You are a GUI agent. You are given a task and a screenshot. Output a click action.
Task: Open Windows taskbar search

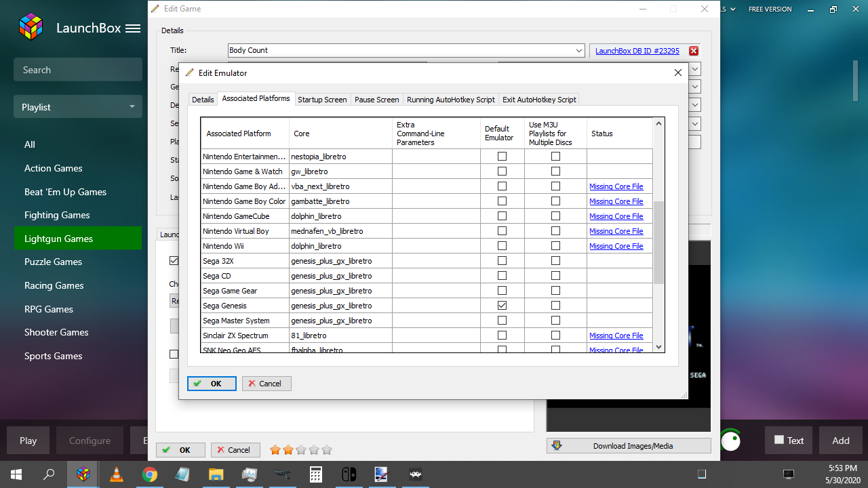(x=49, y=474)
